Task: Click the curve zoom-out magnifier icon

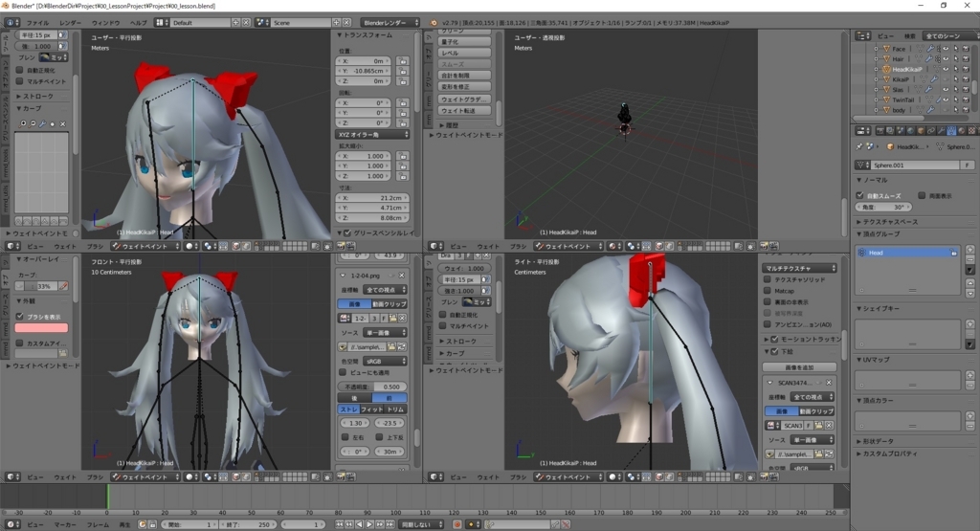Action: pyautogui.click(x=33, y=123)
